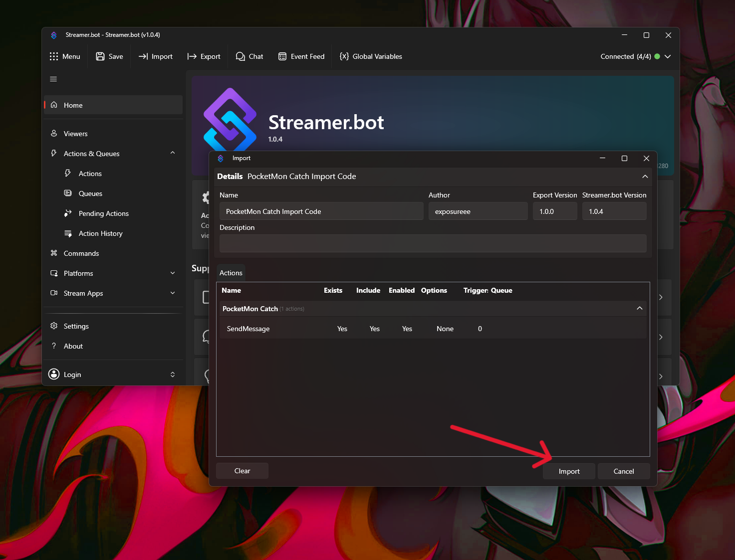Open the Chat window icon
The width and height of the screenshot is (735, 560).
240,56
